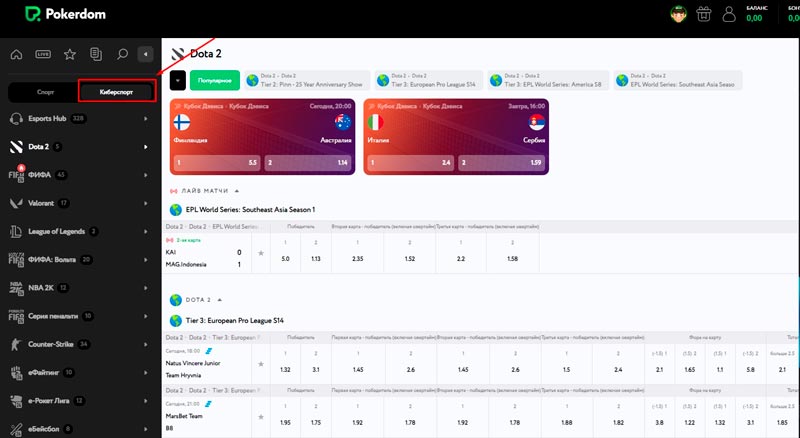Click the green Популярное button
The width and height of the screenshot is (800, 438).
(215, 80)
